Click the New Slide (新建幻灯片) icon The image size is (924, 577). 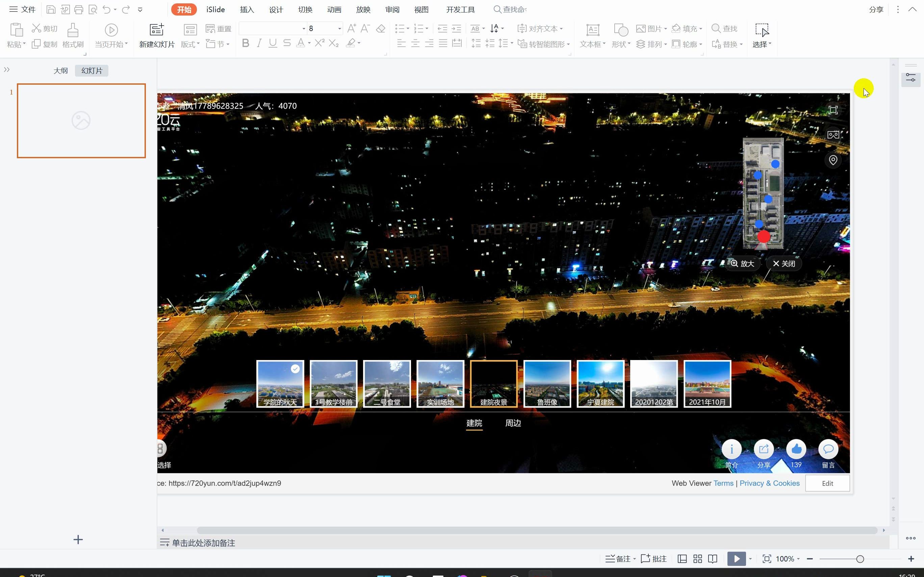pos(157,30)
